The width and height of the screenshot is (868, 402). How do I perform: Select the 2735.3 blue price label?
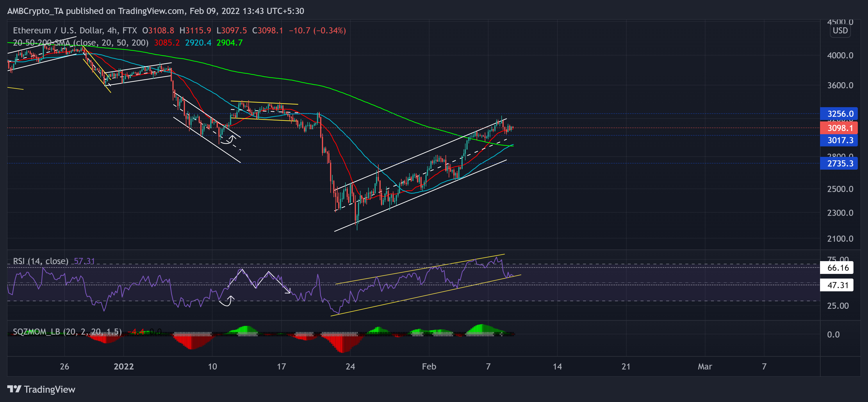click(839, 163)
